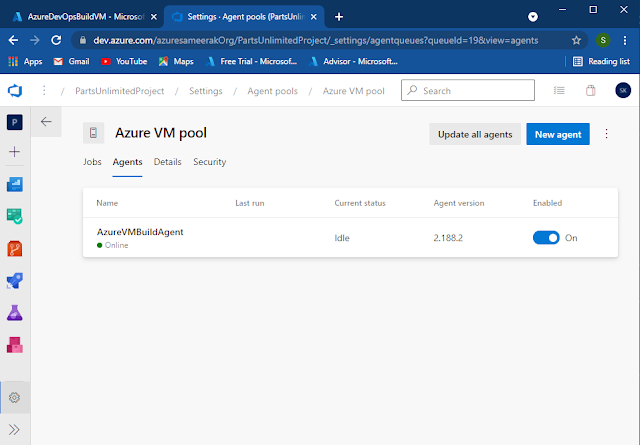
Task: Open the YouTube bookmark
Action: (x=124, y=61)
